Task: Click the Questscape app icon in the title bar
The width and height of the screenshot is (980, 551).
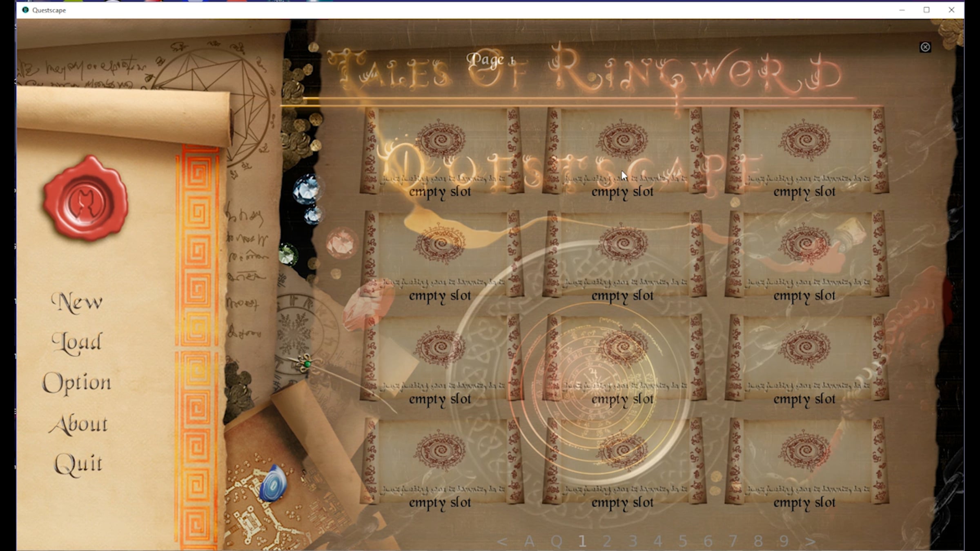Action: pyautogui.click(x=25, y=10)
